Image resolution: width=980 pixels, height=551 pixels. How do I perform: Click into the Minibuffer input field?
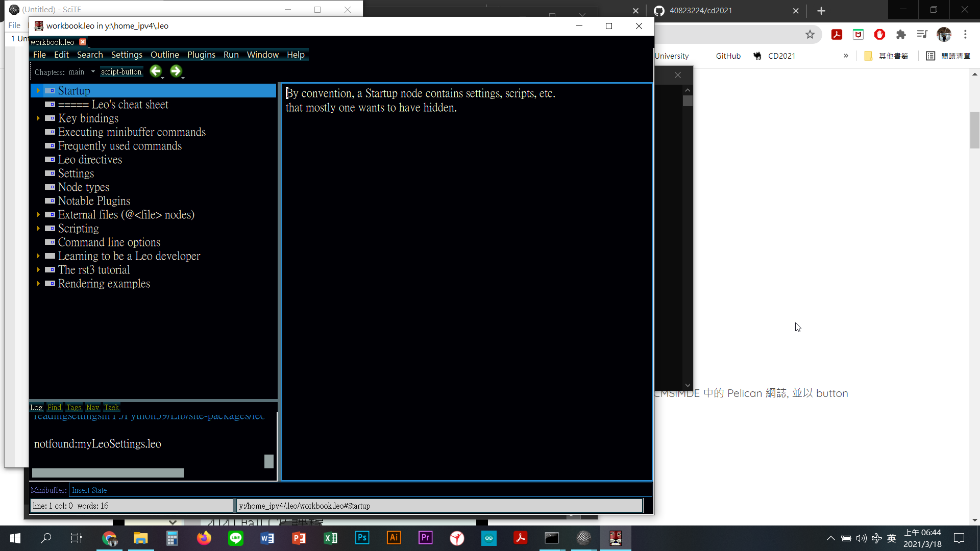[360, 490]
